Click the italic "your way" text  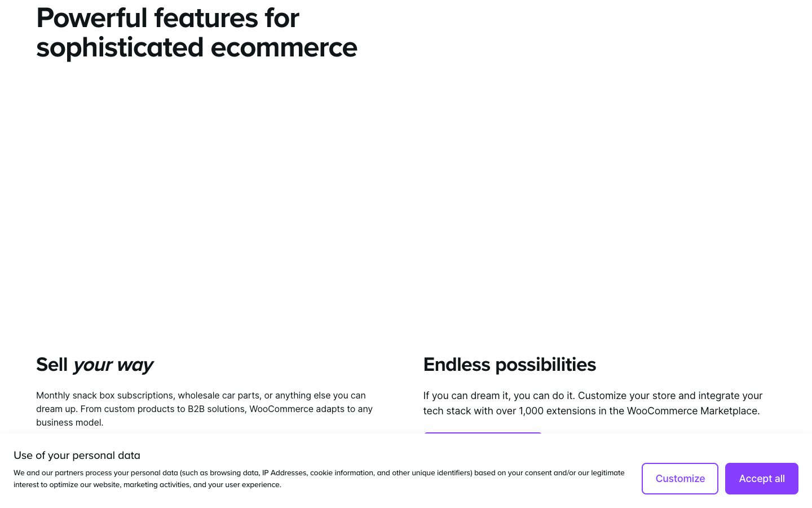pos(113,365)
